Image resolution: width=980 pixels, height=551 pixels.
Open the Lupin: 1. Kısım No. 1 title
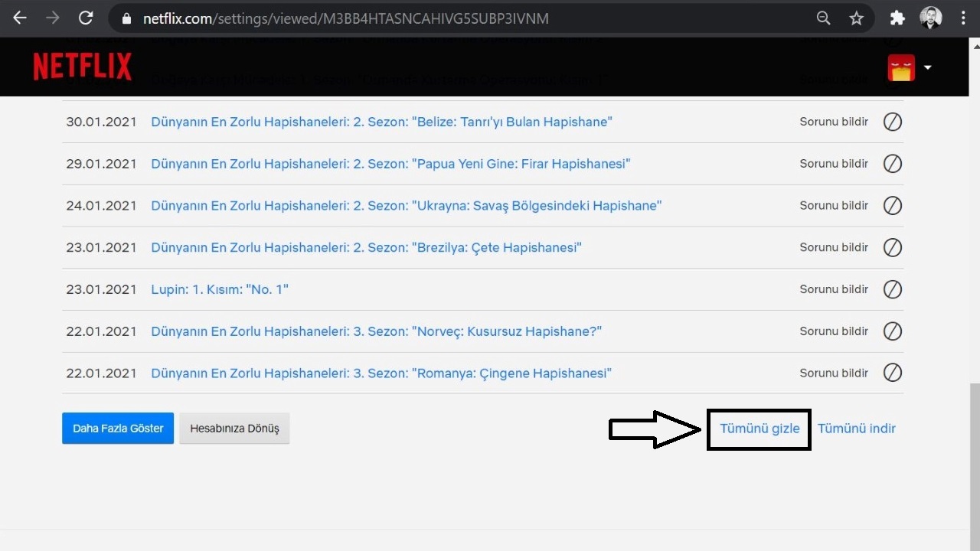[x=220, y=289]
